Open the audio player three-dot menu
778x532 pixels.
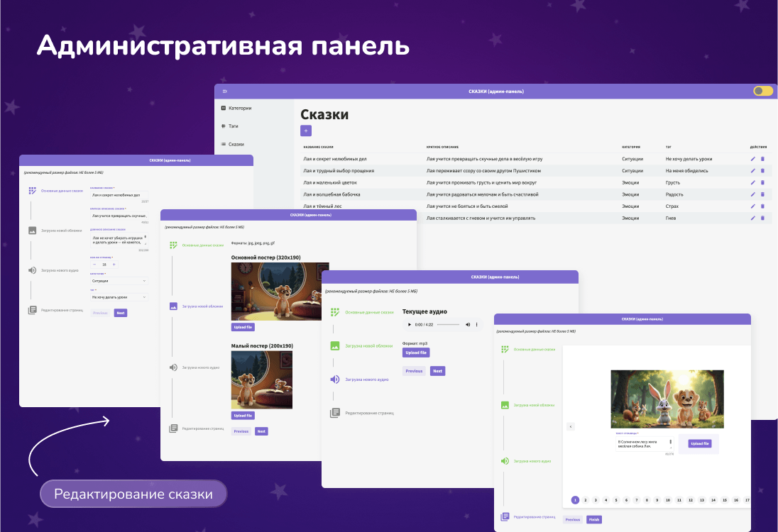[477, 325]
